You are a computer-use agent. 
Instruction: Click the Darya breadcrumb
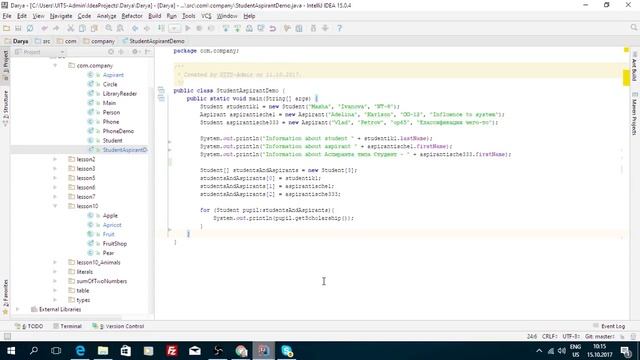coord(16,41)
